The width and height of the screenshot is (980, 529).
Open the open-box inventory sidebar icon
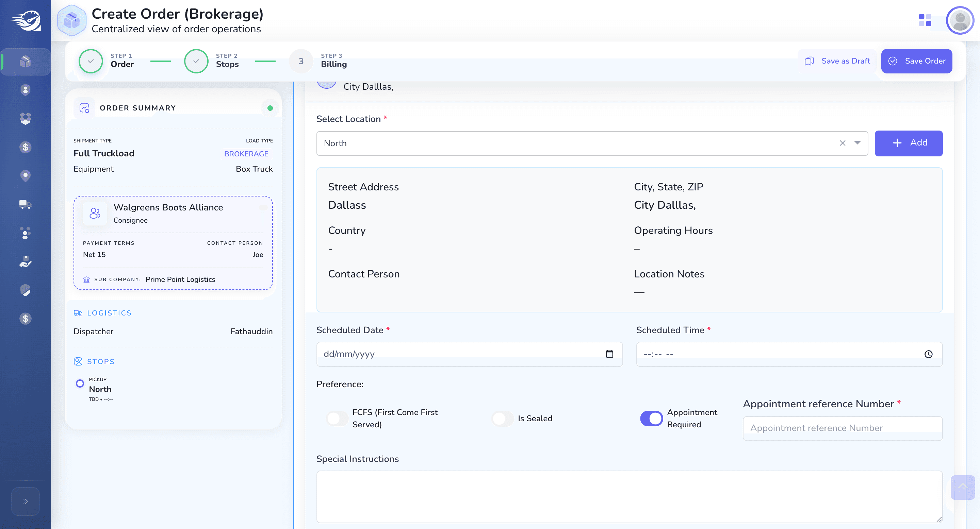(25, 119)
